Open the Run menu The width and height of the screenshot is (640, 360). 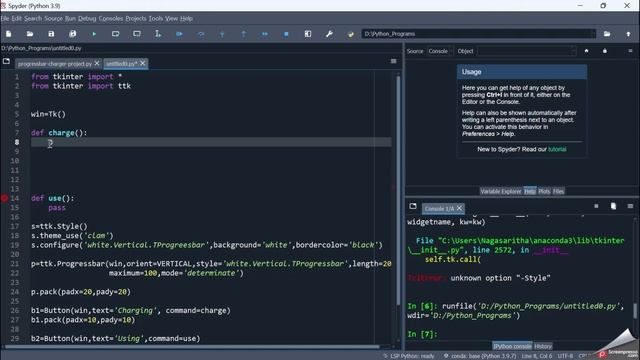70,18
